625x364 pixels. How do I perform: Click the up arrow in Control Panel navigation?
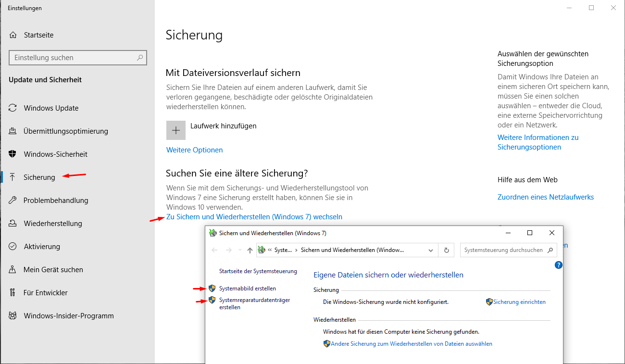(250, 250)
